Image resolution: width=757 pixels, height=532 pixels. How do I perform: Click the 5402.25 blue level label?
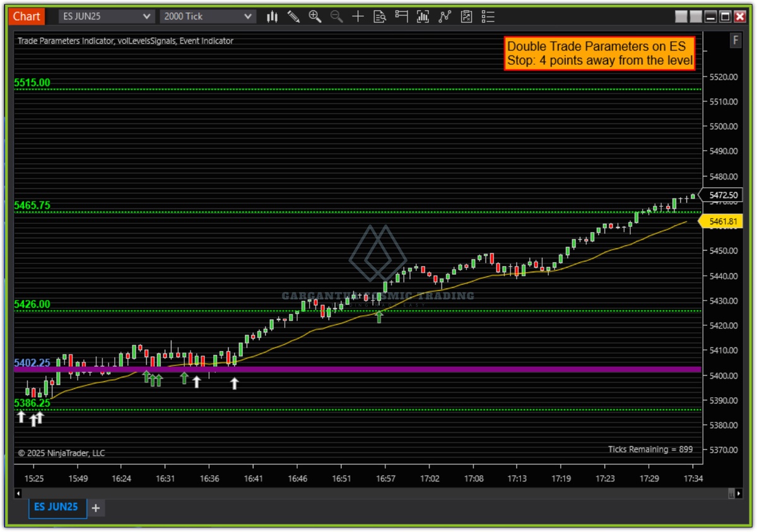point(32,363)
